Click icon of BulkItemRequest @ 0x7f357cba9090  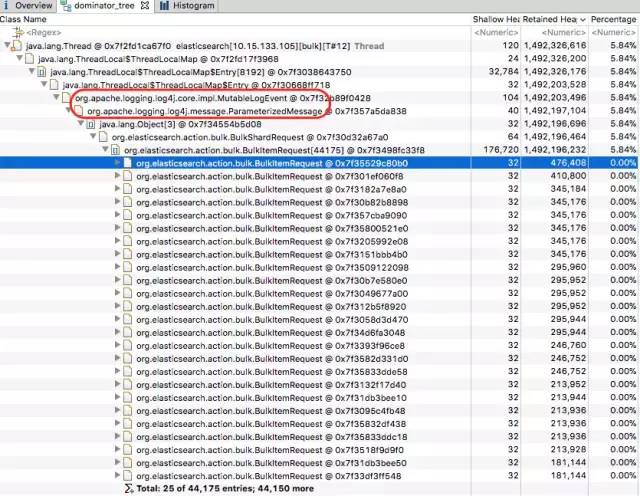[128, 215]
